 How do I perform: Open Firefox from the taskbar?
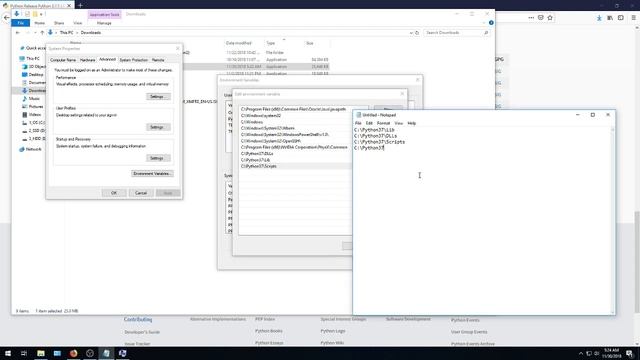click(73, 353)
